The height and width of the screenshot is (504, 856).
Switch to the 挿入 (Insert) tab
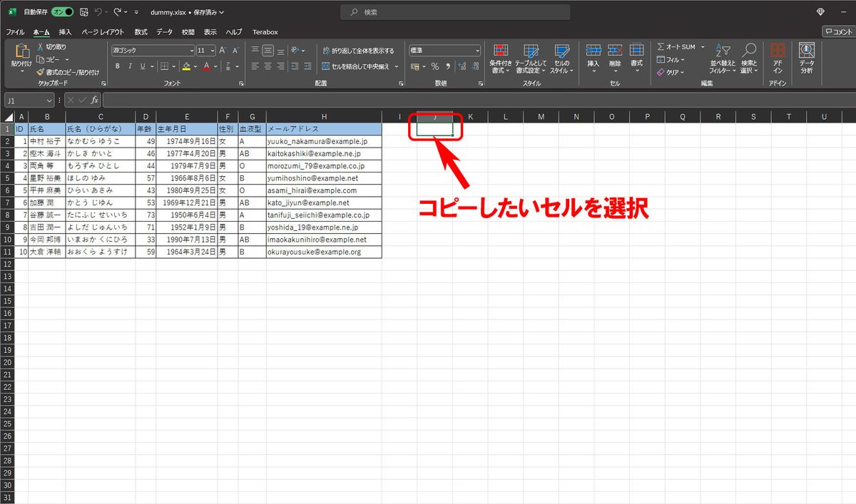[x=65, y=32]
